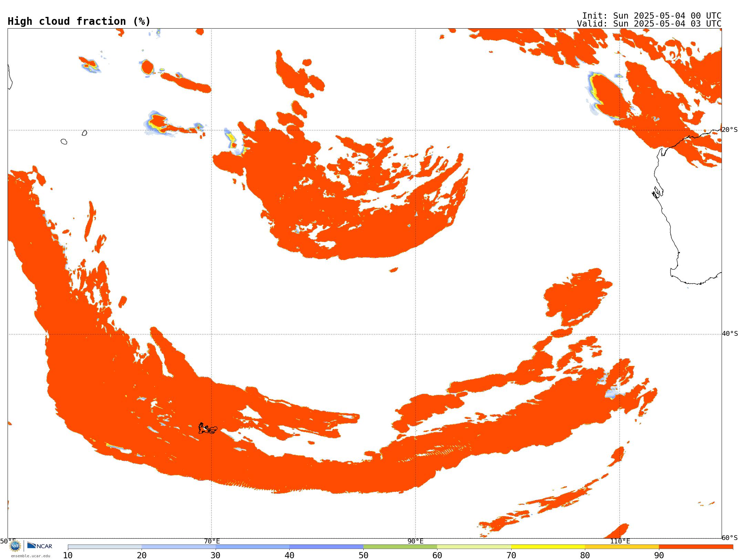744x560 pixels.
Task: Click the 70°E longitude label
Action: coord(212,541)
